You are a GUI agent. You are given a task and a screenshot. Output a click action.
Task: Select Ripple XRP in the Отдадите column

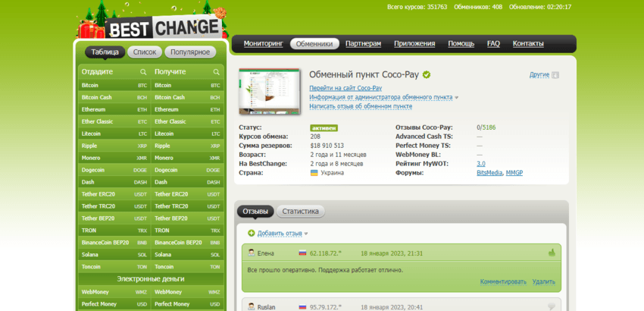tap(114, 146)
